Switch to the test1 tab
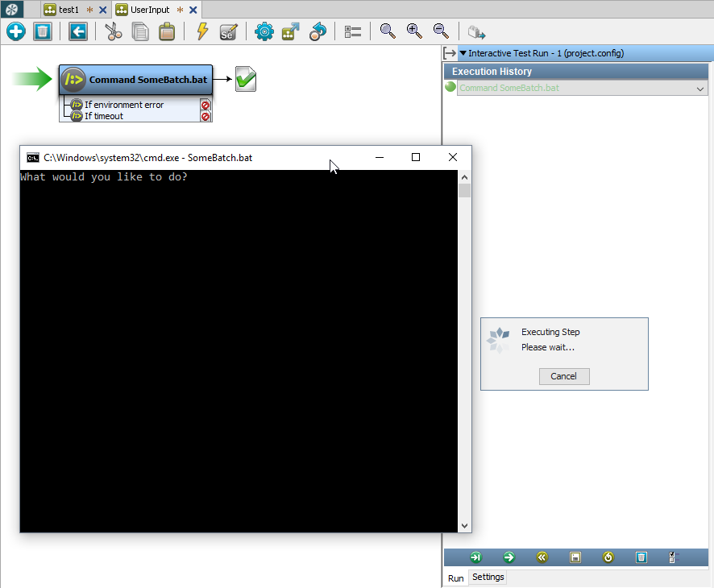 click(x=68, y=10)
